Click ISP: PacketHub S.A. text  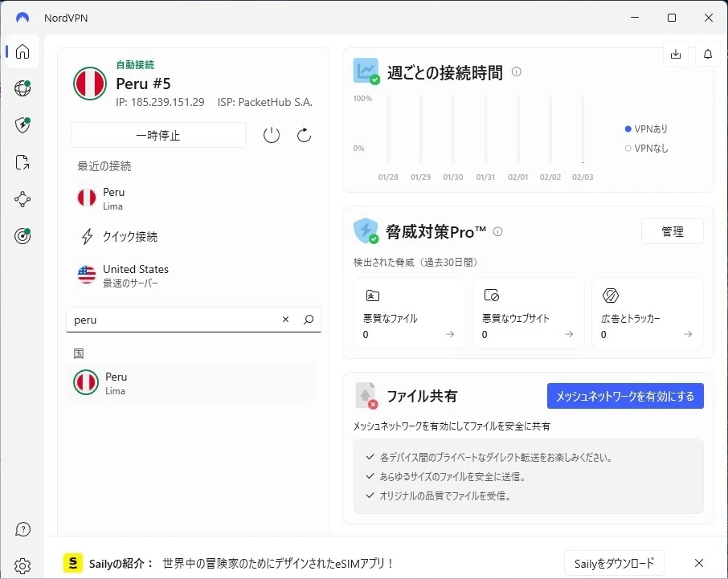click(x=265, y=102)
